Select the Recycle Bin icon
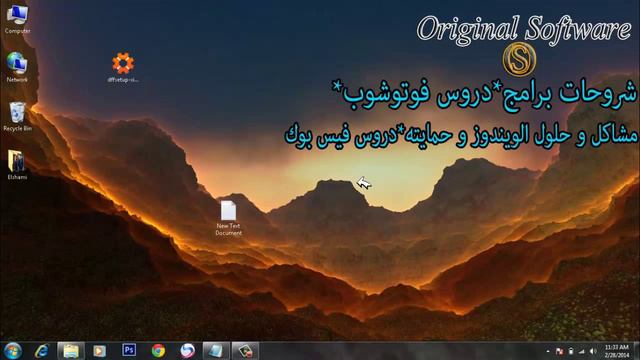Image resolution: width=640 pixels, height=360 pixels. (x=17, y=116)
